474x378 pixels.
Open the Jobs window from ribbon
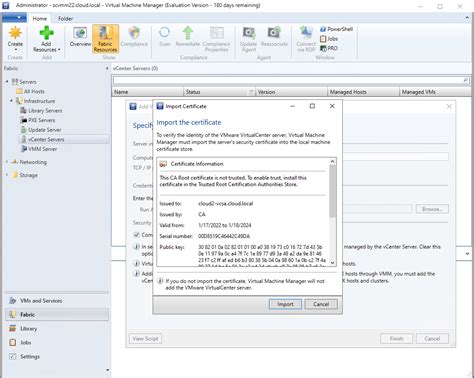point(329,39)
